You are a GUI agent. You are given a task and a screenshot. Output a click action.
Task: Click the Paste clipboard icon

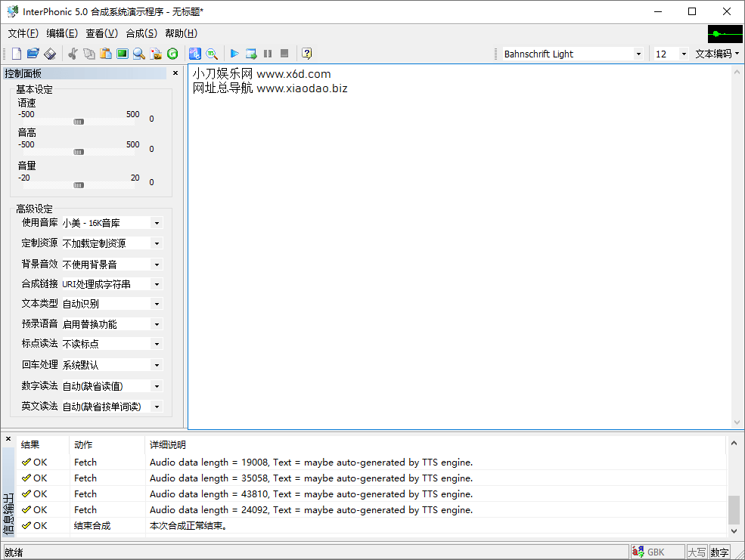tap(106, 54)
